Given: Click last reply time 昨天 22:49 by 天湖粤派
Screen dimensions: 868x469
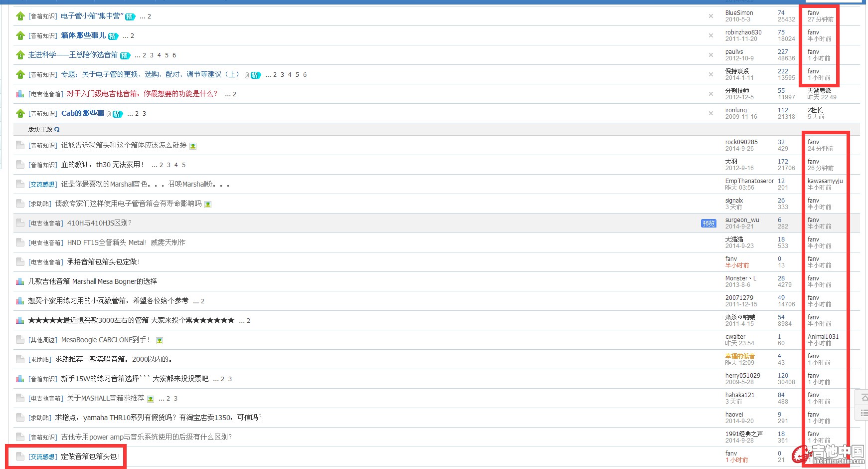Looking at the screenshot, I should tap(822, 97).
